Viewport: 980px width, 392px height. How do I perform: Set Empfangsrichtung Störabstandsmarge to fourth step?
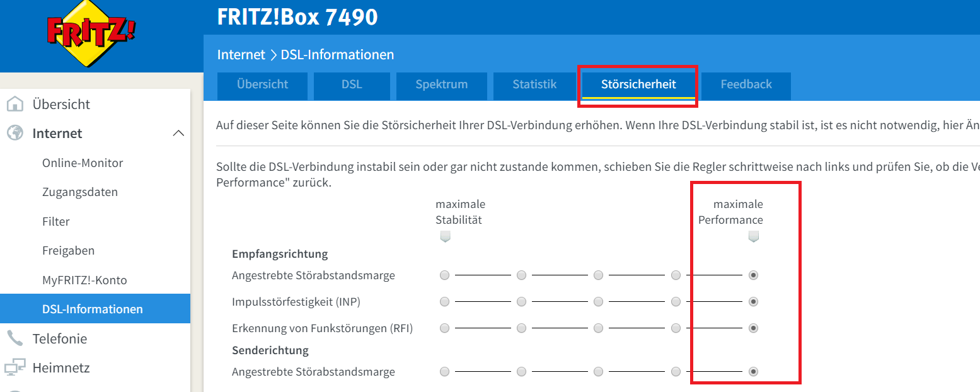(676, 275)
